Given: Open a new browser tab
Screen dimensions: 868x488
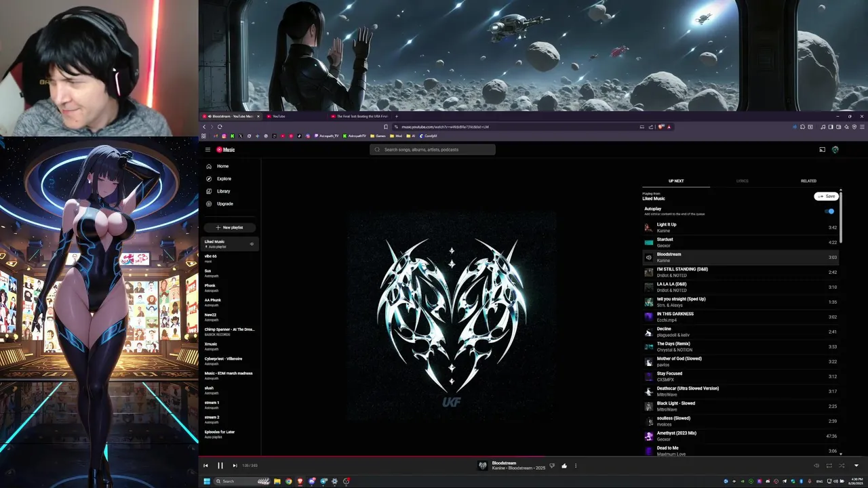Looking at the screenshot, I should [397, 117].
